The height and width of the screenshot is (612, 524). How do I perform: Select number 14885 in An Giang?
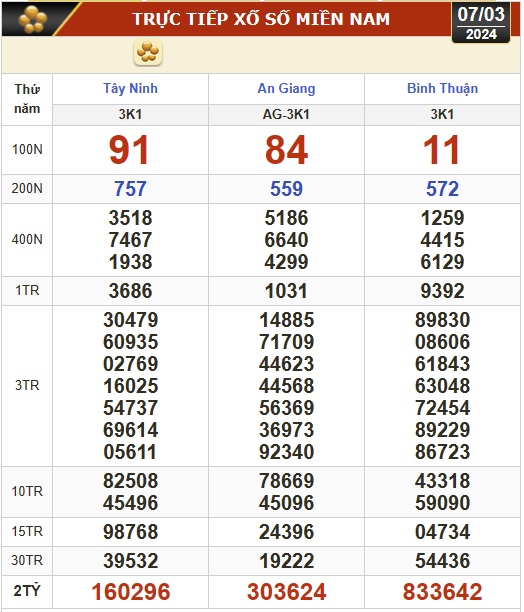point(286,320)
